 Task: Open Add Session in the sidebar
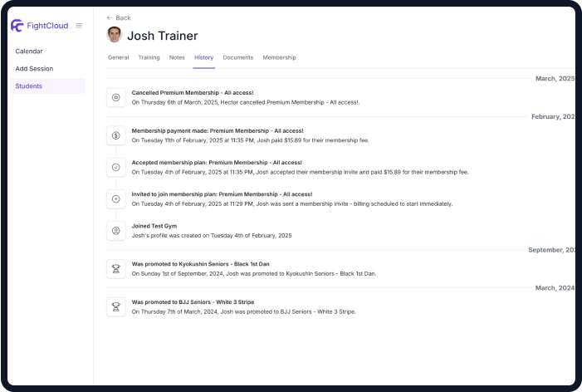coord(34,69)
